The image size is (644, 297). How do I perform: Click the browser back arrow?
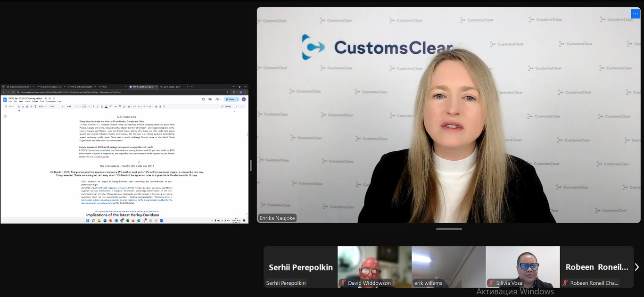tap(3, 92)
